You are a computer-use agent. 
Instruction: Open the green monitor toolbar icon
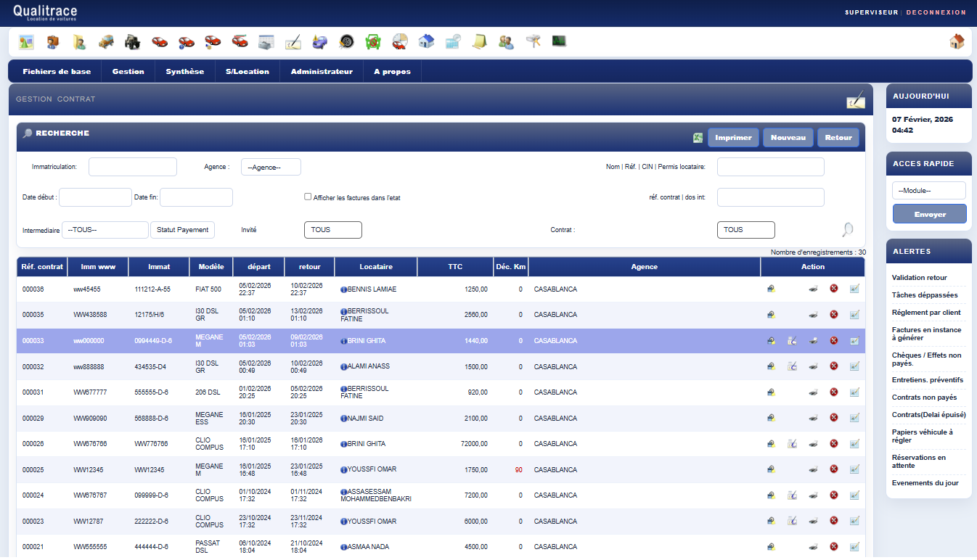(x=559, y=41)
